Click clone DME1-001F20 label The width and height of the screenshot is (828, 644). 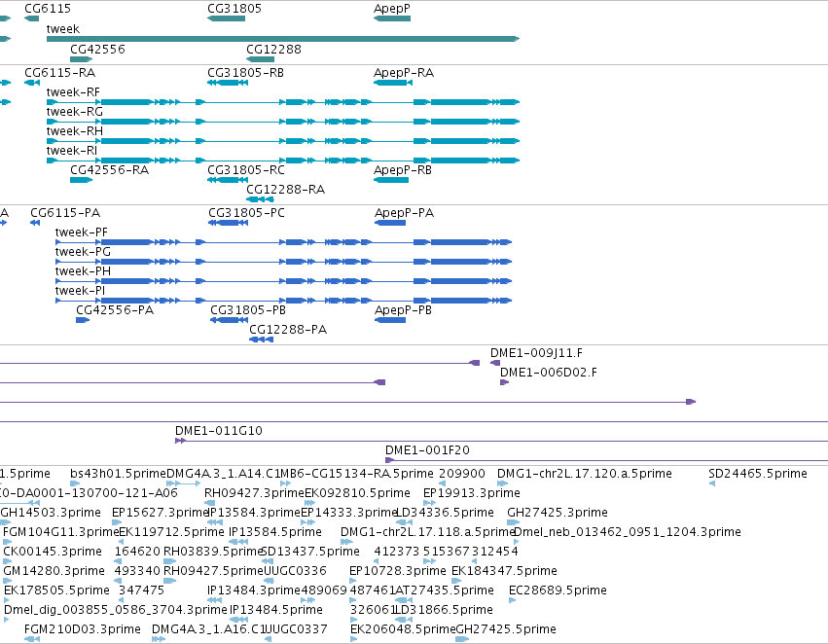point(427,450)
